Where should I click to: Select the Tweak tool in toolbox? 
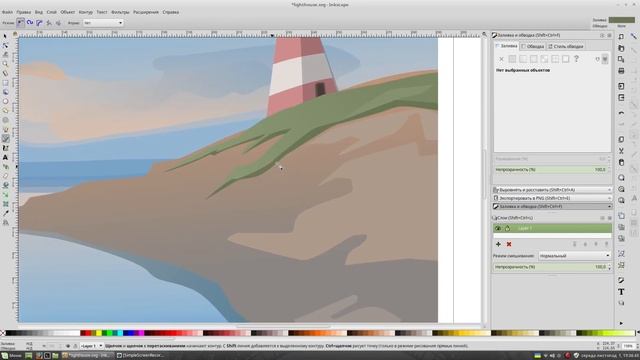(x=5, y=55)
